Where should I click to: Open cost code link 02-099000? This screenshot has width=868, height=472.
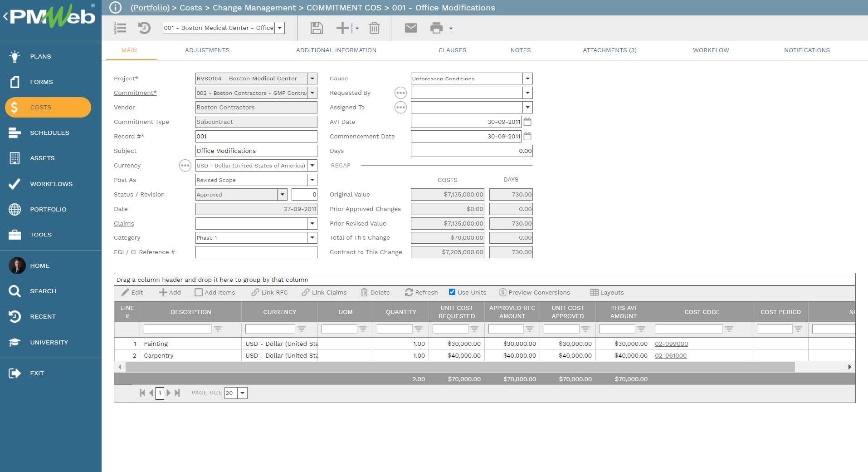pos(671,344)
